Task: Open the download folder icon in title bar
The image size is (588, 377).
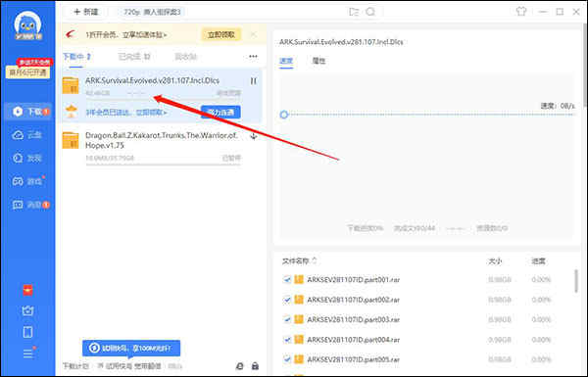Action: pyautogui.click(x=354, y=12)
